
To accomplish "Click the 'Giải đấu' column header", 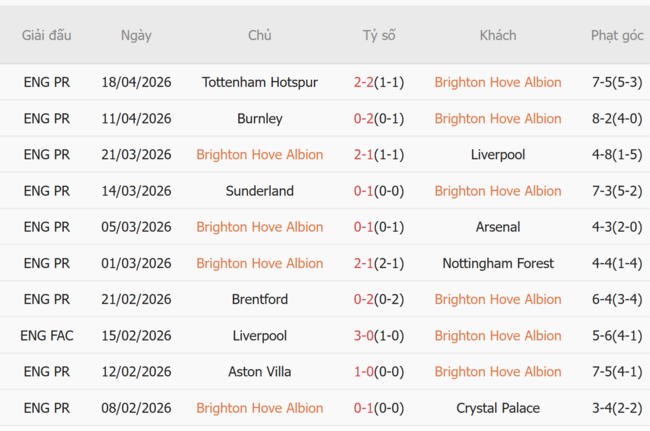I will (x=47, y=35).
